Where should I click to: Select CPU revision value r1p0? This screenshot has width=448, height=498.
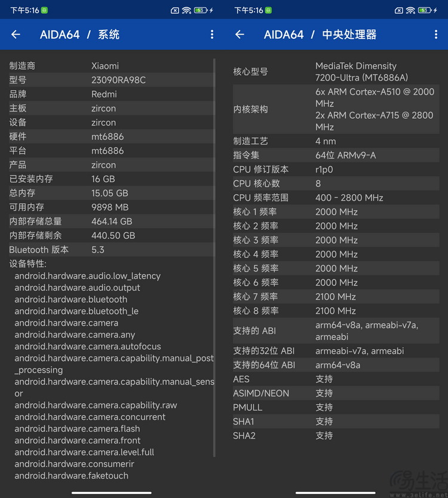click(x=324, y=170)
